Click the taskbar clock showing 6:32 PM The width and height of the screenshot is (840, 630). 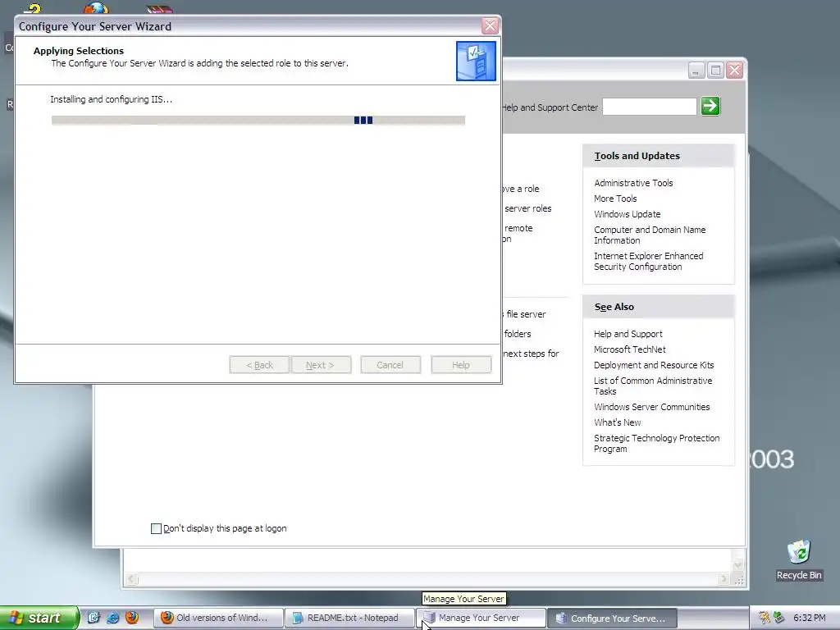point(809,618)
